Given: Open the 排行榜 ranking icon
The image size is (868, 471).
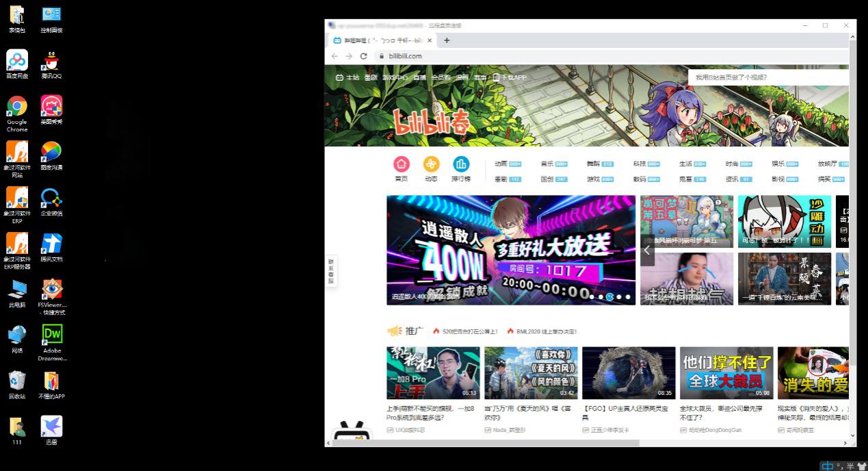Looking at the screenshot, I should coord(461,164).
